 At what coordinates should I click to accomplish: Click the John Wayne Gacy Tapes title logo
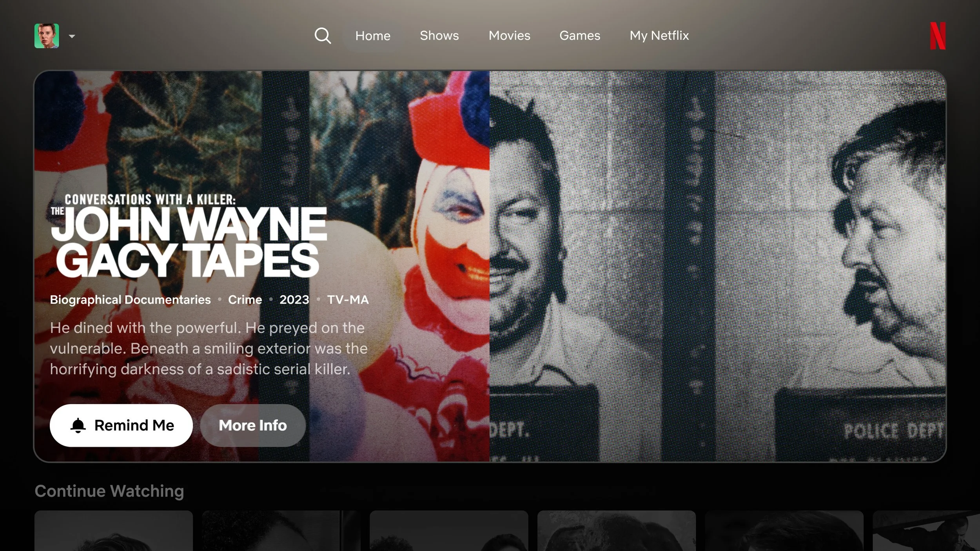(188, 237)
